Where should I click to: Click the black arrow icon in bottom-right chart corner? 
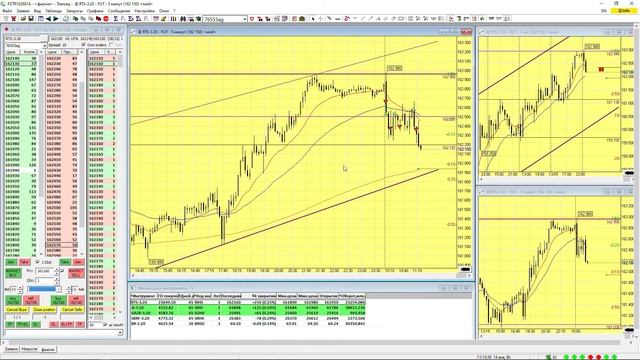click(629, 330)
